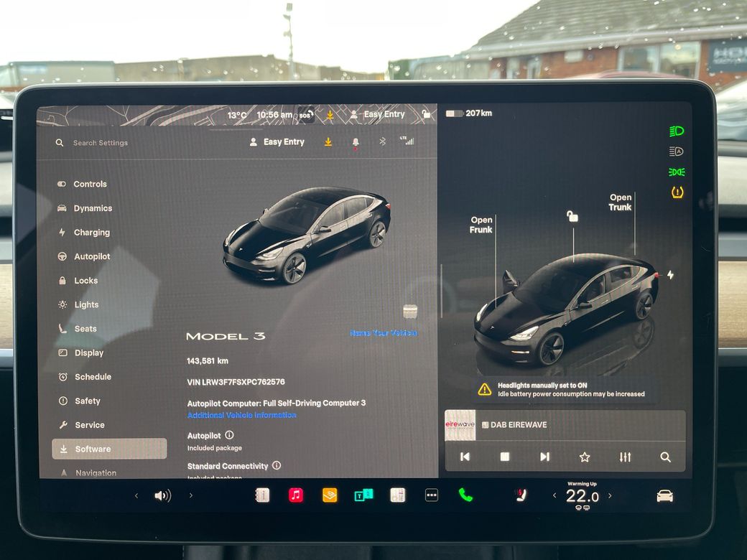The image size is (747, 560).
Task: Launch the music player app icon
Action: coord(295,495)
